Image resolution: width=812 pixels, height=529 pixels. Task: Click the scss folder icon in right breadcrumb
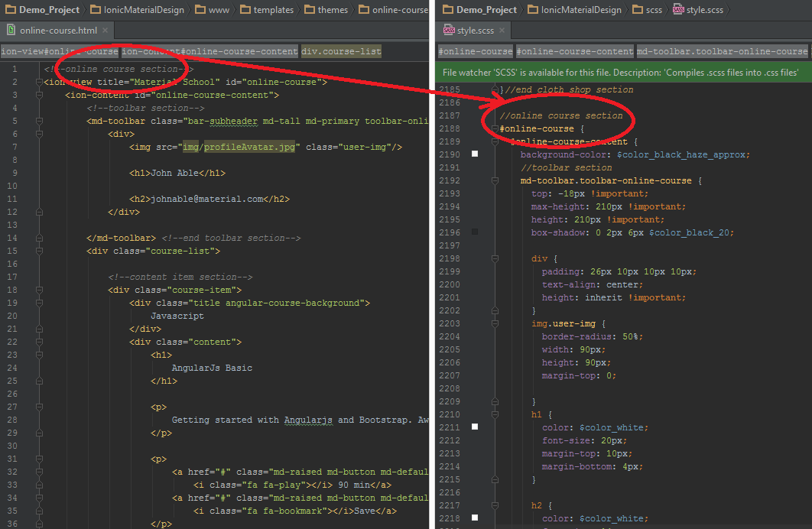tap(638, 10)
